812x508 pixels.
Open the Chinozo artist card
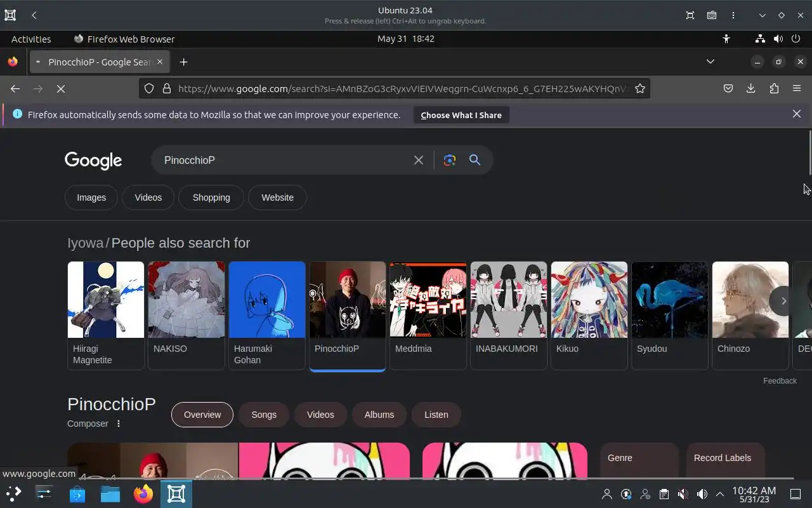750,316
